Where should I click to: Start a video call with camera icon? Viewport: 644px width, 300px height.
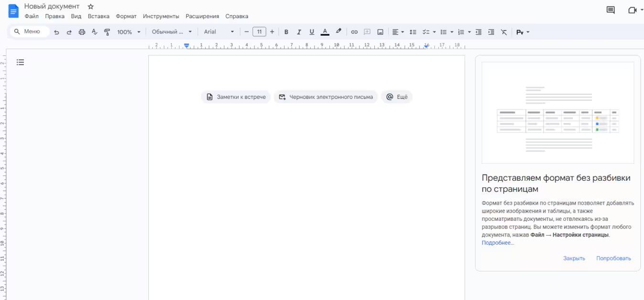[x=633, y=10]
